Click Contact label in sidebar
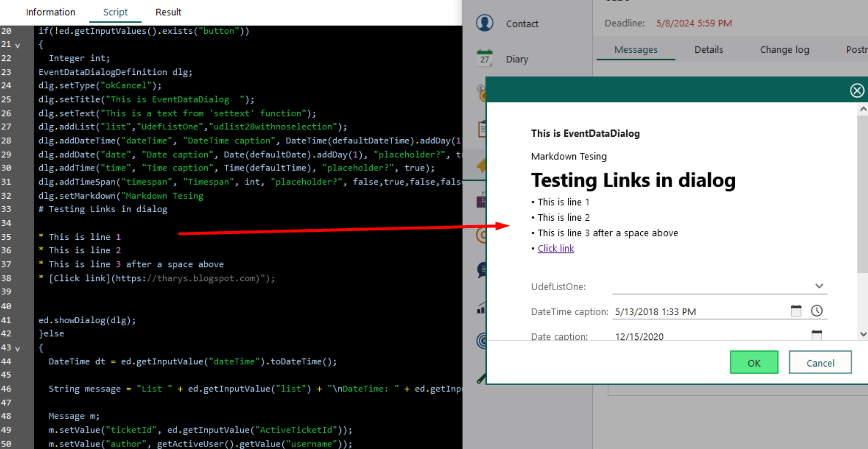 click(x=522, y=24)
